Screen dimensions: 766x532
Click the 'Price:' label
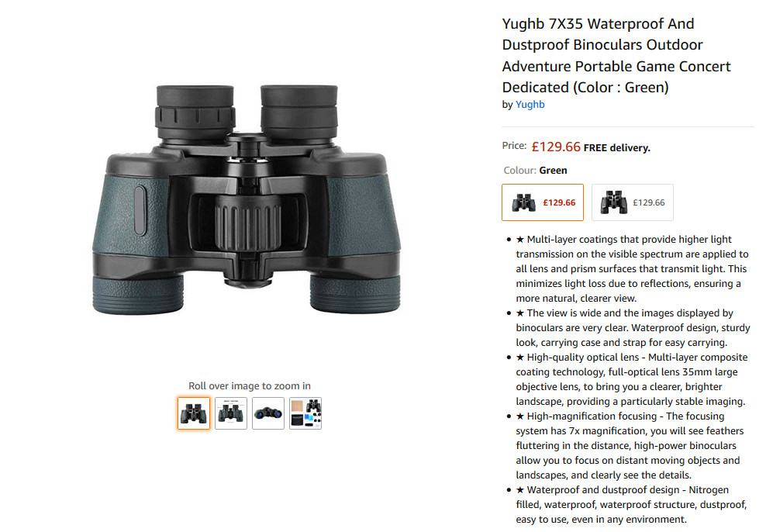point(514,146)
